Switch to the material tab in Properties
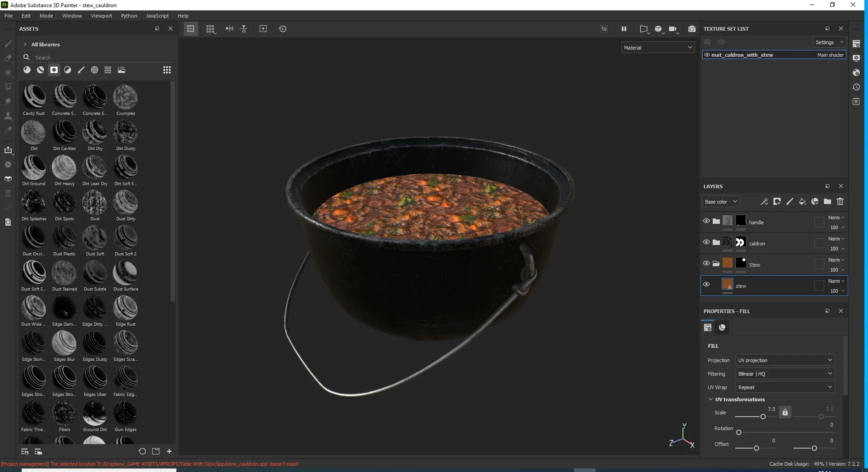Image resolution: width=868 pixels, height=472 pixels. [x=723, y=327]
